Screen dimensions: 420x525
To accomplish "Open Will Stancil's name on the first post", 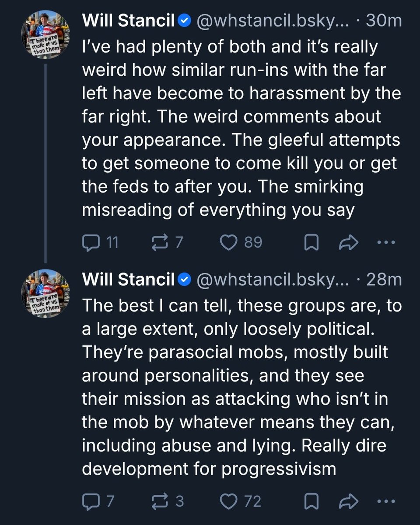I will coord(129,21).
